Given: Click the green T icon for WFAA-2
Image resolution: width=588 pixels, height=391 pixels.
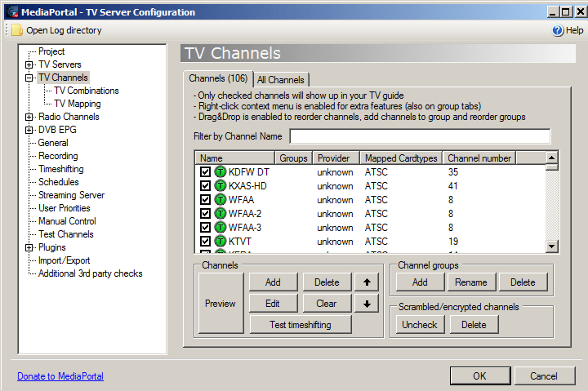Looking at the screenshot, I should pos(220,214).
